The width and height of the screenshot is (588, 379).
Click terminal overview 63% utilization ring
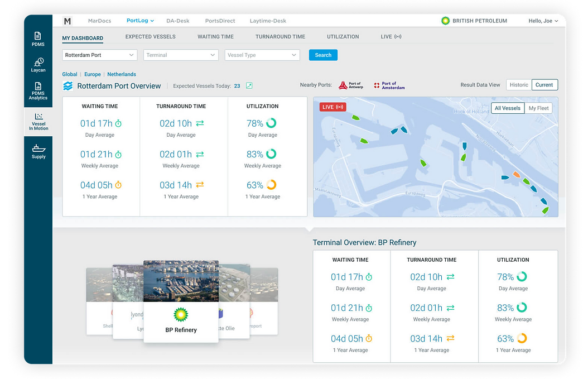pyautogui.click(x=522, y=338)
